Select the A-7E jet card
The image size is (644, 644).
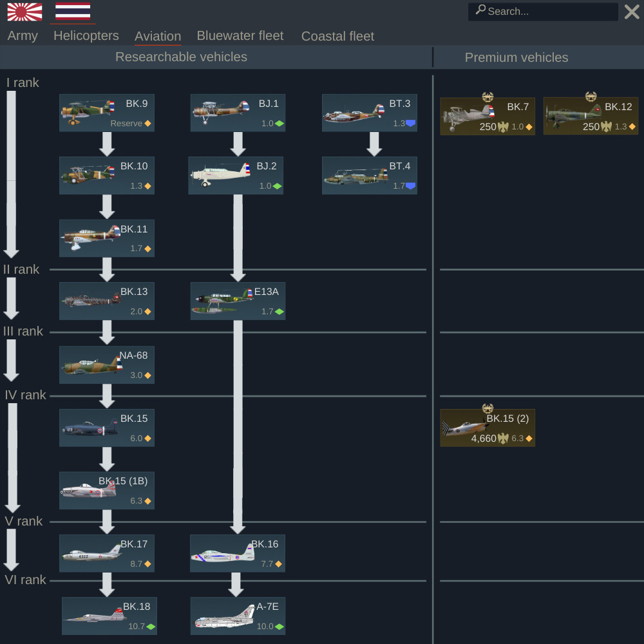coord(238,616)
